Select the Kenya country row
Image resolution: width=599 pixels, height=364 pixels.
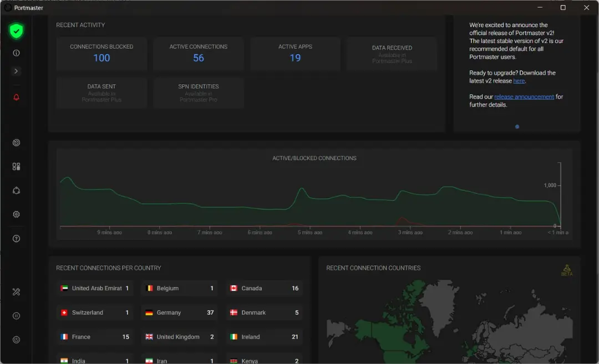point(265,360)
